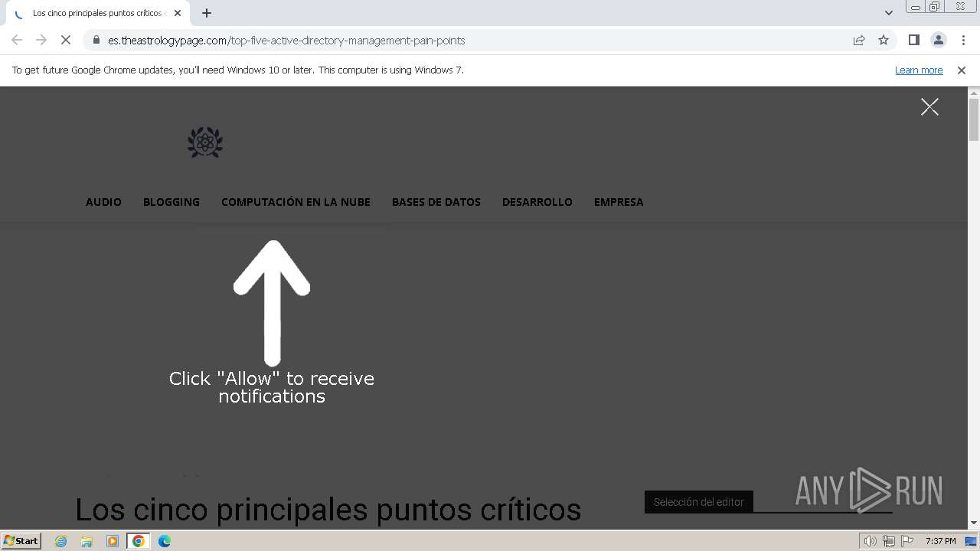The image size is (980, 551).
Task: Launch Internet Explorer from taskbar
Action: (x=61, y=541)
